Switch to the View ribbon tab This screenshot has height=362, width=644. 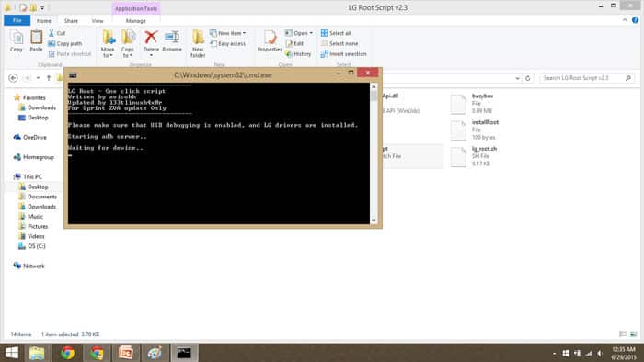98,21
